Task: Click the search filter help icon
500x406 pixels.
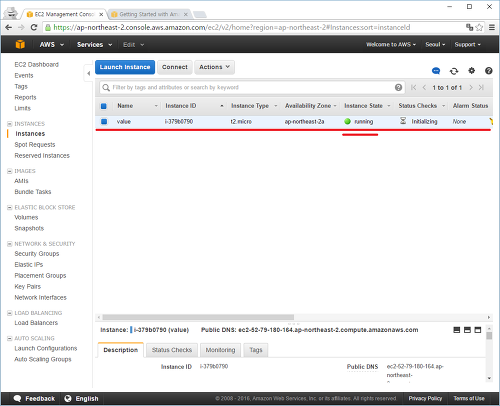Action: tap(398, 87)
